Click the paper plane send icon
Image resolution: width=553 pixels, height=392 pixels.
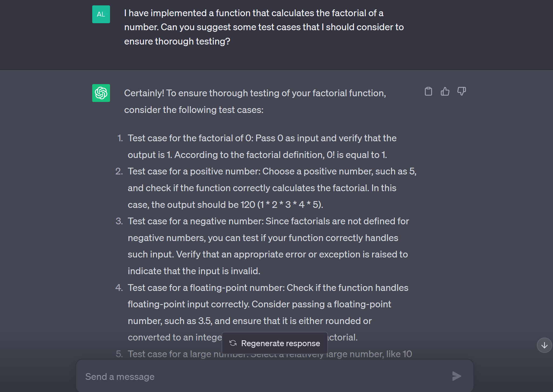(456, 376)
